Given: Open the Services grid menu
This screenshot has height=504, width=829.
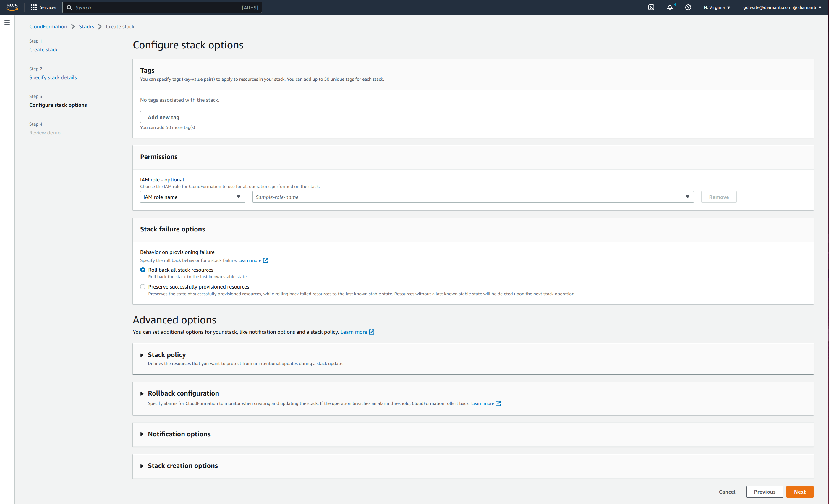Looking at the screenshot, I should point(43,7).
